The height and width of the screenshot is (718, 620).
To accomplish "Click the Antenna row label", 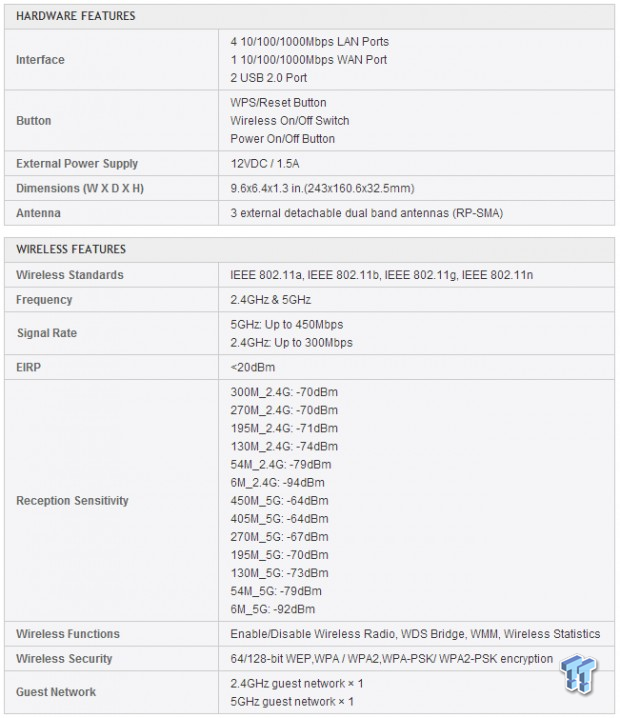I will (38, 213).
